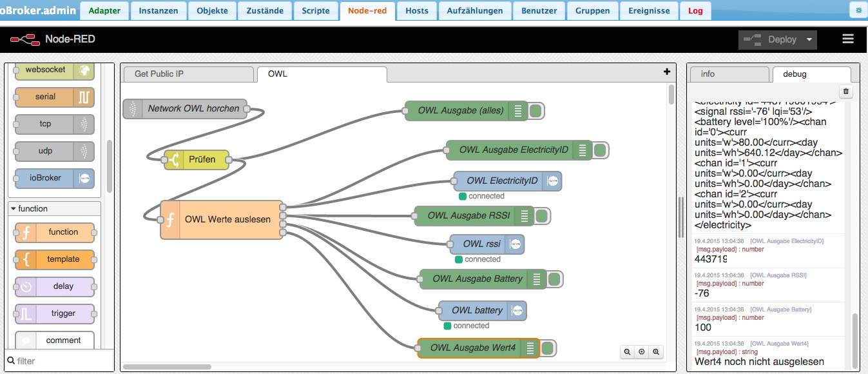This screenshot has height=374, width=868.
Task: Reset canvas zoom to default
Action: point(642,352)
